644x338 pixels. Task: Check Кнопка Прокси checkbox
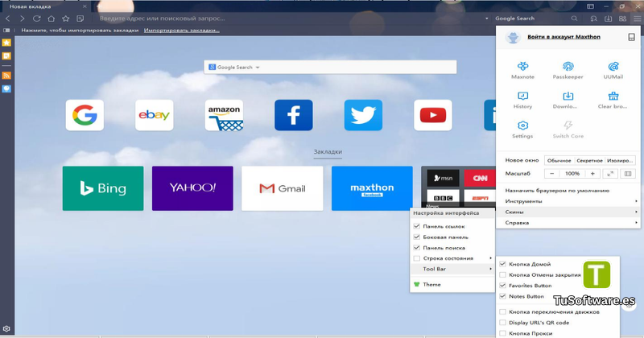(x=502, y=333)
